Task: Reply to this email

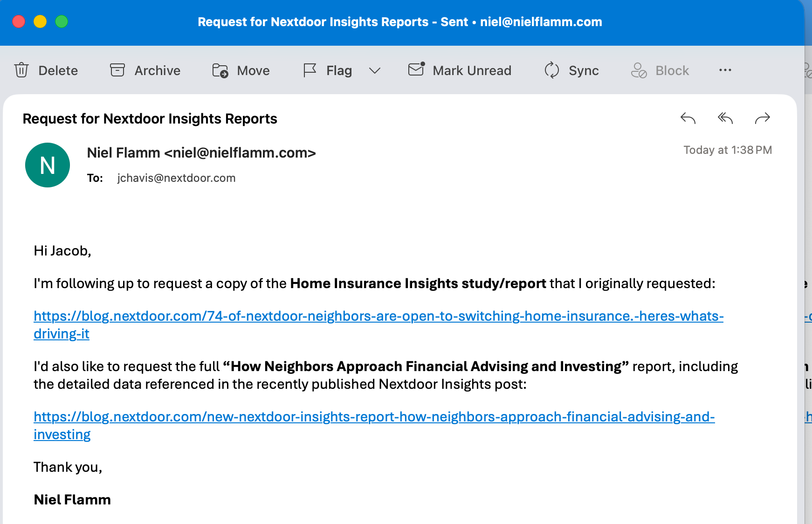Action: (688, 118)
